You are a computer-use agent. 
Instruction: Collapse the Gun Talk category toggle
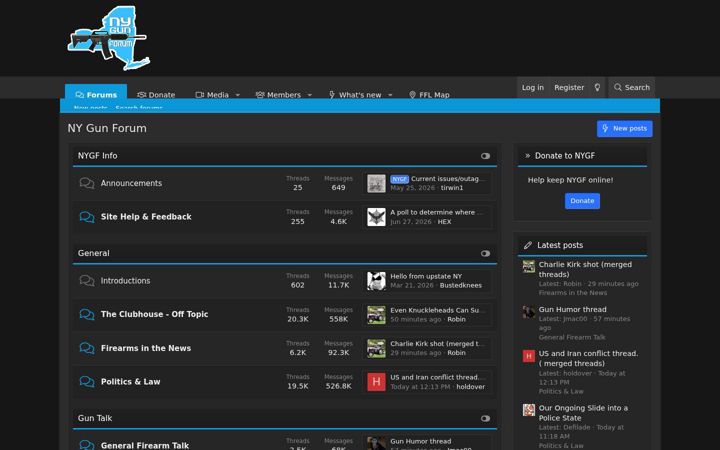point(485,418)
